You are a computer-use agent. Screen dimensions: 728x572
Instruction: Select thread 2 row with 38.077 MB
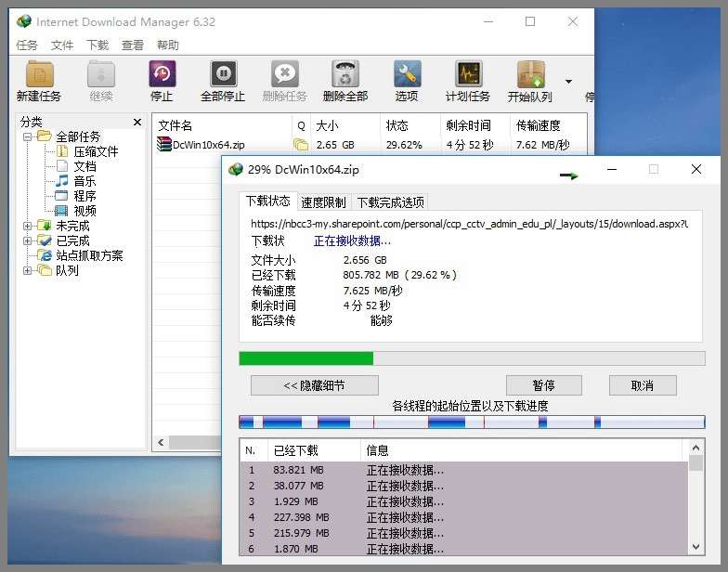(464, 486)
